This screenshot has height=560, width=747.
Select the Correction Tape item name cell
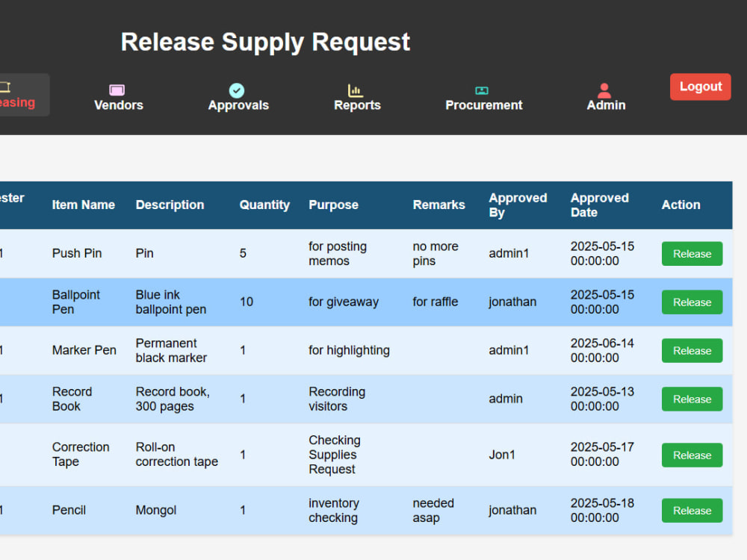(x=81, y=454)
